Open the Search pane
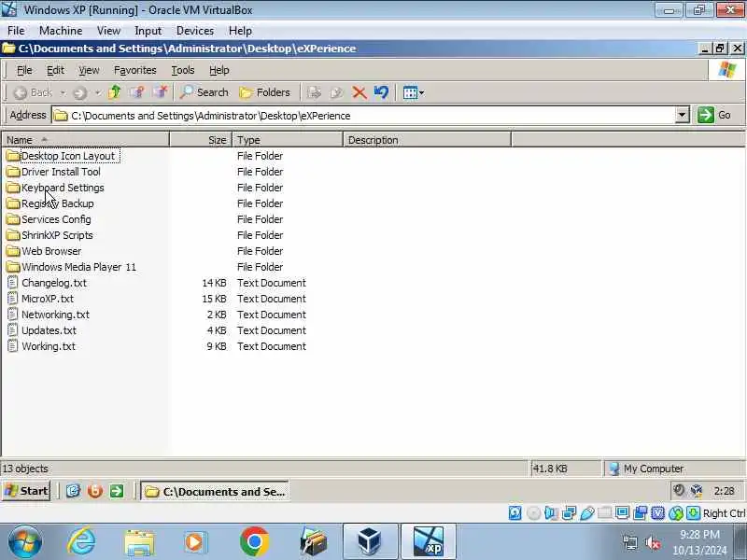 click(204, 91)
